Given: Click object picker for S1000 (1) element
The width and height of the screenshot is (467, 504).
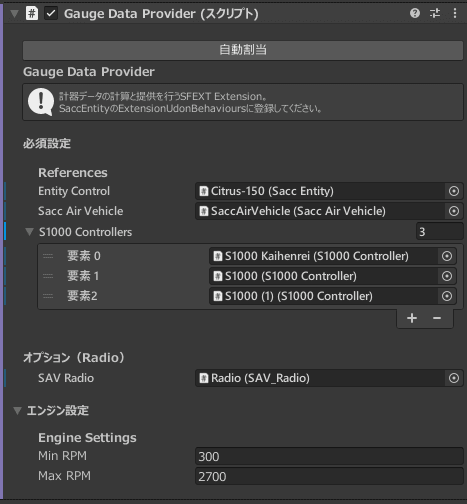Looking at the screenshot, I should [x=447, y=296].
